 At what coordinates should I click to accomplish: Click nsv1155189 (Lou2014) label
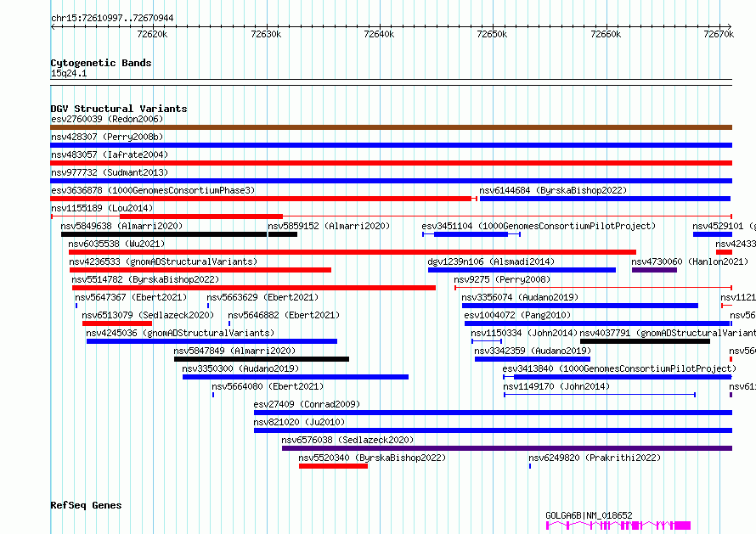point(102,208)
